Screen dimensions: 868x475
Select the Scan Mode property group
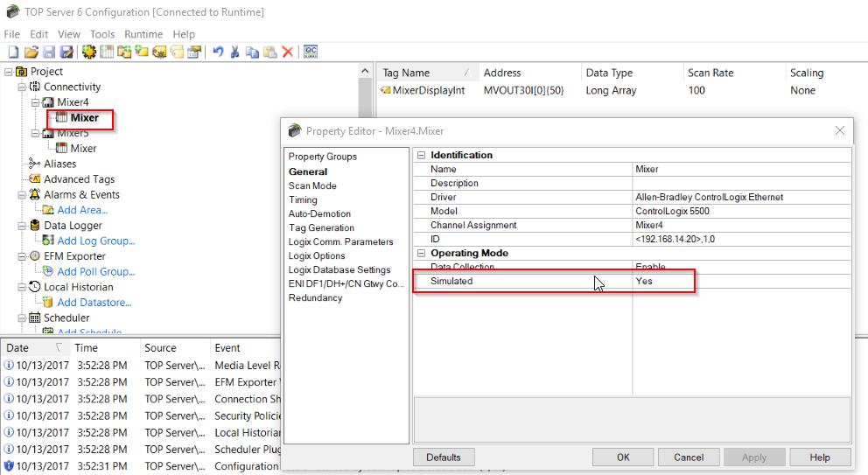[312, 185]
